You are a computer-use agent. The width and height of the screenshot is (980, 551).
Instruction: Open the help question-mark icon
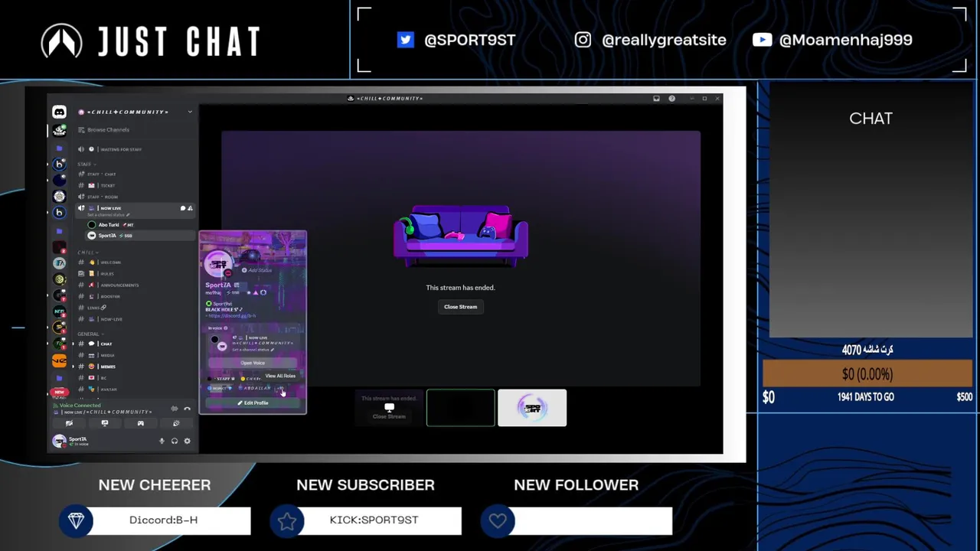(x=671, y=98)
